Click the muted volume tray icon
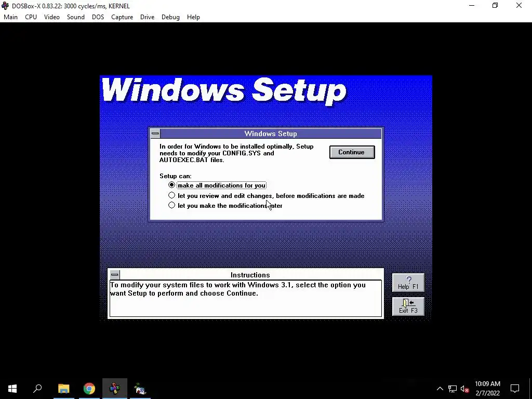Image resolution: width=532 pixels, height=399 pixels. 465,389
